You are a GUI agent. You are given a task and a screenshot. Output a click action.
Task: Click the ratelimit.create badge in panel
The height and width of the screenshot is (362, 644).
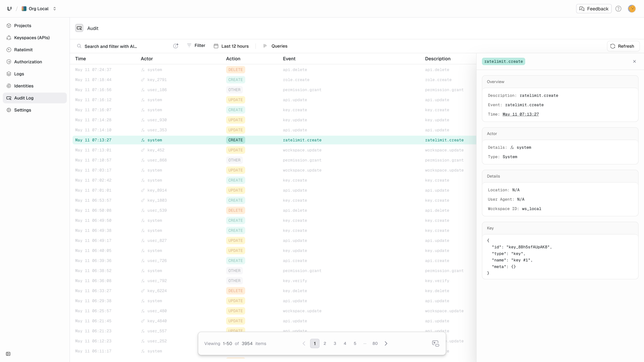[503, 61]
